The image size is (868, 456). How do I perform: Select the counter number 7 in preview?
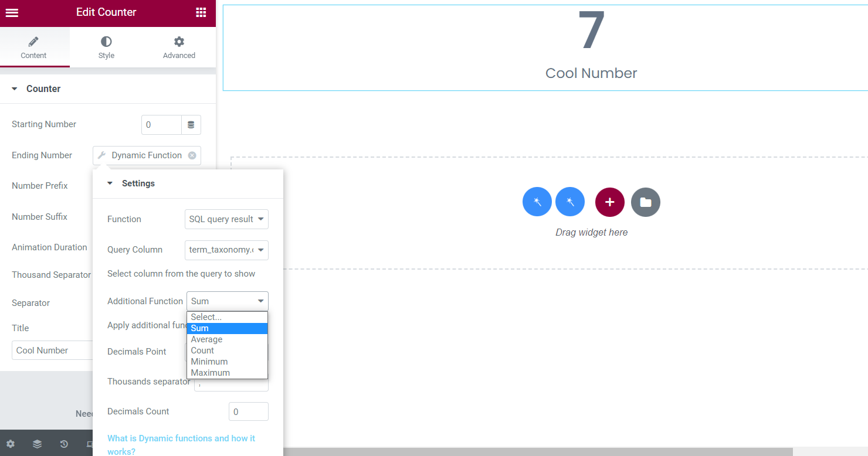(591, 30)
